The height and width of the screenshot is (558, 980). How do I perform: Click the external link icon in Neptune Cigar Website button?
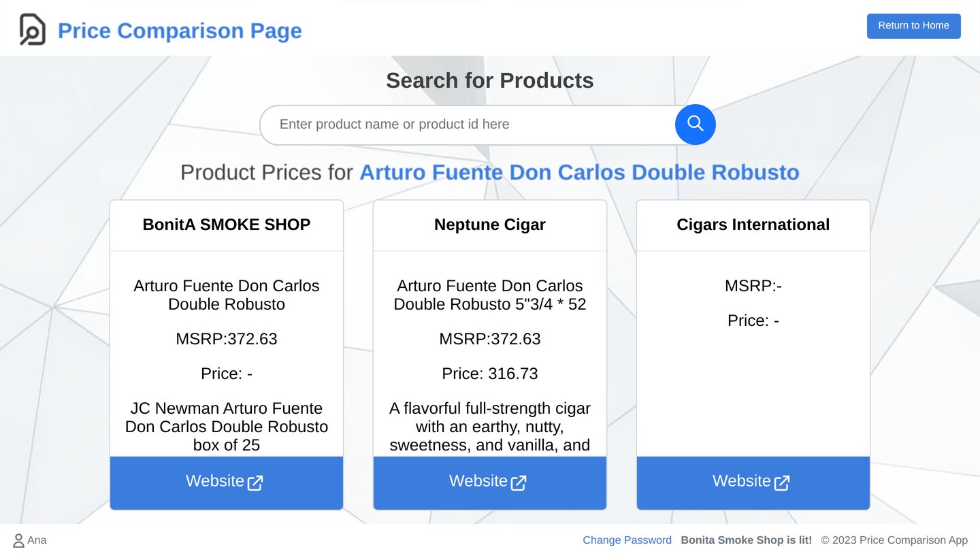[x=519, y=482]
